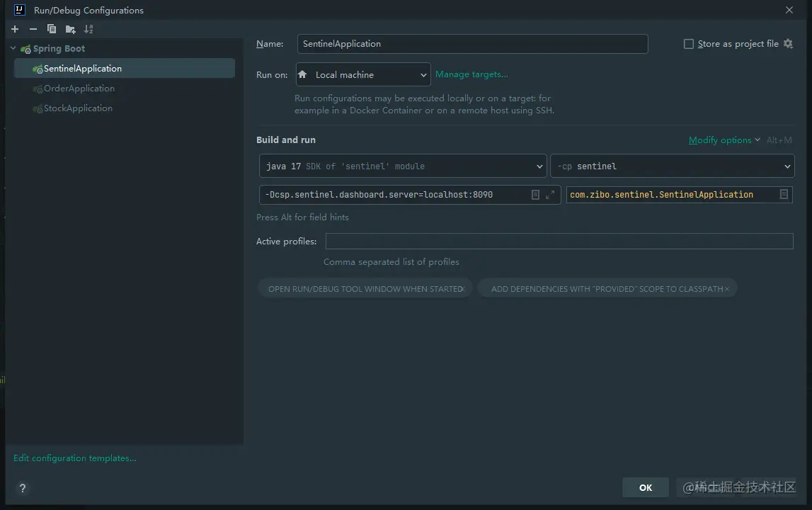Viewport: 812px width, 510px height.
Task: Open Manage targets link
Action: 471,74
